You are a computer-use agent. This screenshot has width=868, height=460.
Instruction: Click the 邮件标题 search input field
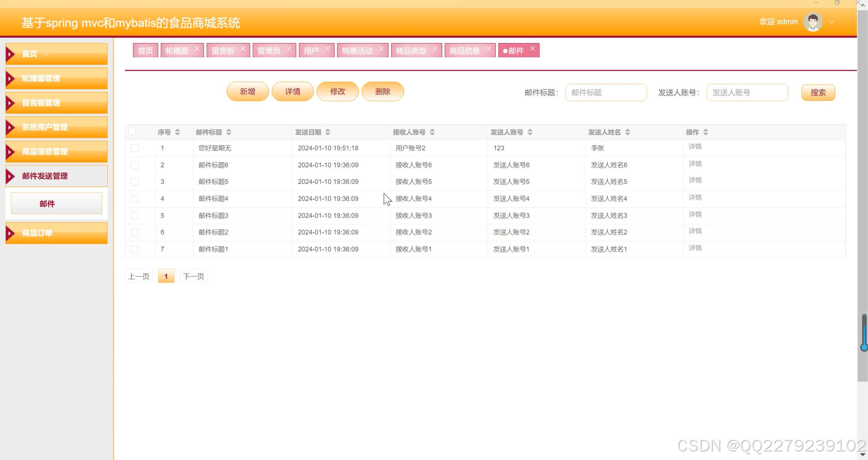(x=606, y=92)
